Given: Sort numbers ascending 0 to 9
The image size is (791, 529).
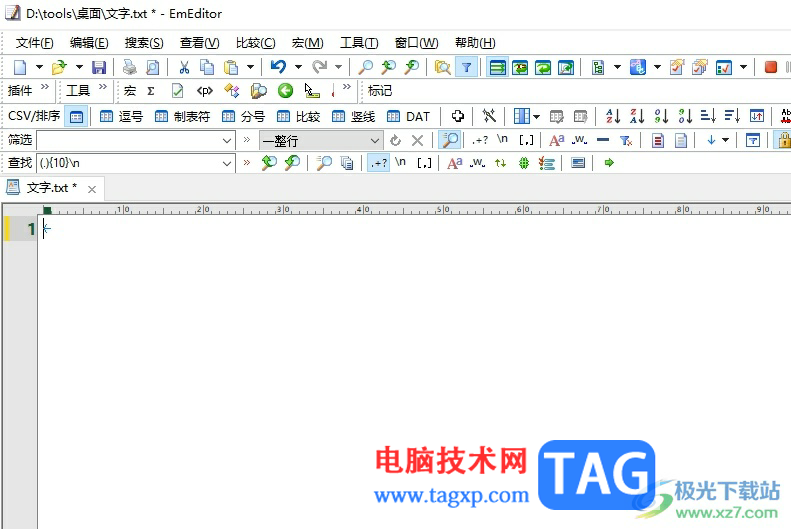Looking at the screenshot, I should 661,116.
